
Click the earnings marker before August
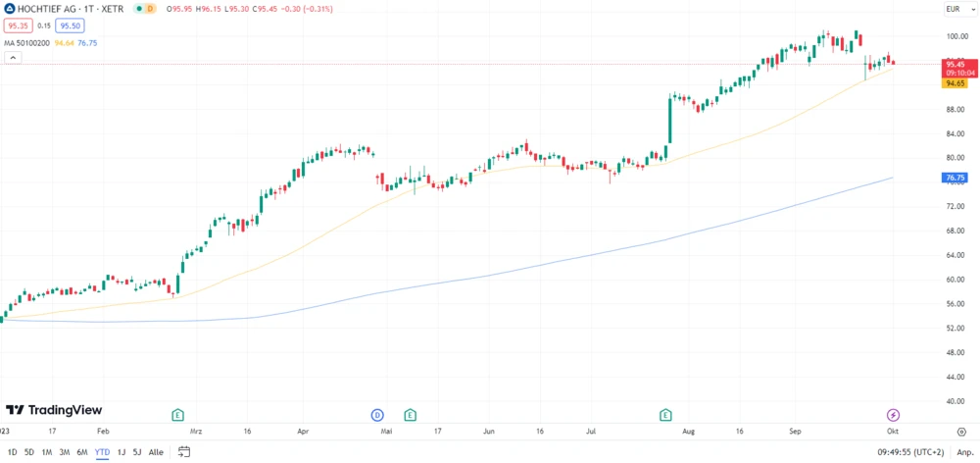pos(666,415)
